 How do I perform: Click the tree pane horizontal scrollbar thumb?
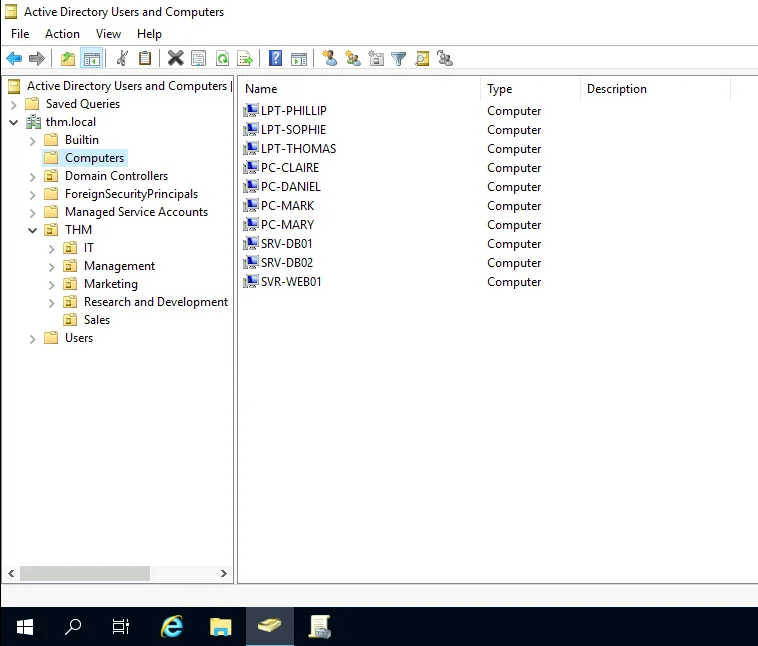point(85,573)
